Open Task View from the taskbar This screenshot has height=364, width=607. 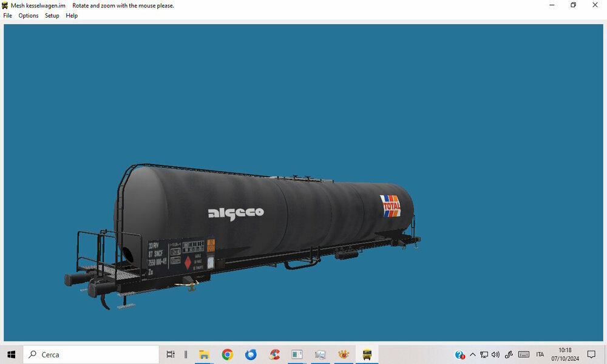[x=171, y=354]
